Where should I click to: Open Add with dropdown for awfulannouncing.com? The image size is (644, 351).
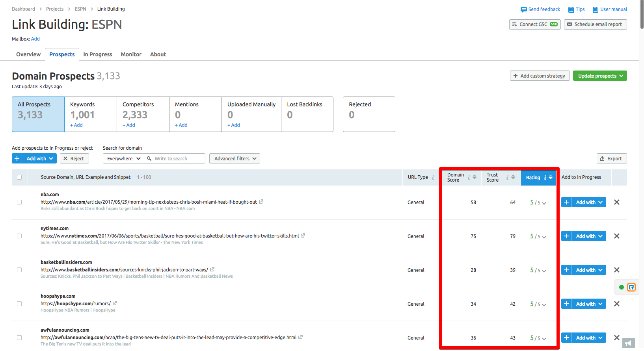589,338
